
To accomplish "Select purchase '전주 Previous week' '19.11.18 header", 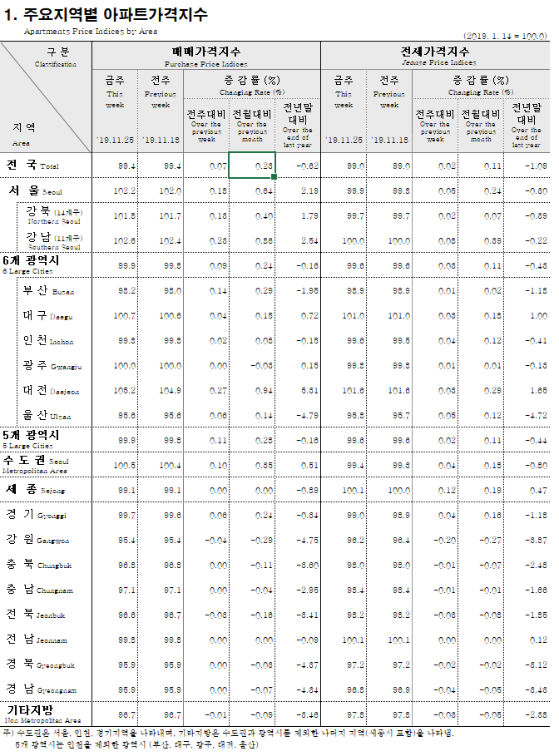I will [x=161, y=111].
